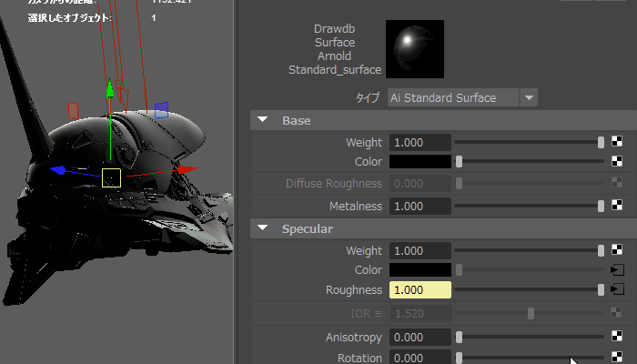Click the Base Weight slider
Image resolution: width=637 pixels, height=364 pixels.
pos(529,142)
